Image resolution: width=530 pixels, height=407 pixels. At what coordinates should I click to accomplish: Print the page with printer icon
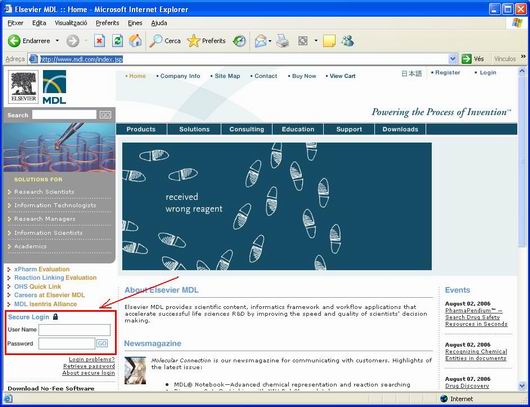click(x=282, y=41)
